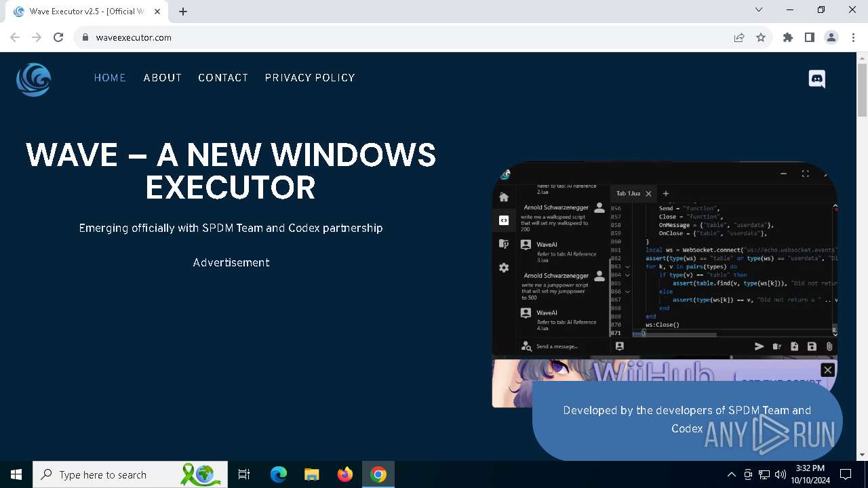Viewport: 868px width, 488px height.
Task: Close the WiiHub ad banner
Action: click(827, 369)
